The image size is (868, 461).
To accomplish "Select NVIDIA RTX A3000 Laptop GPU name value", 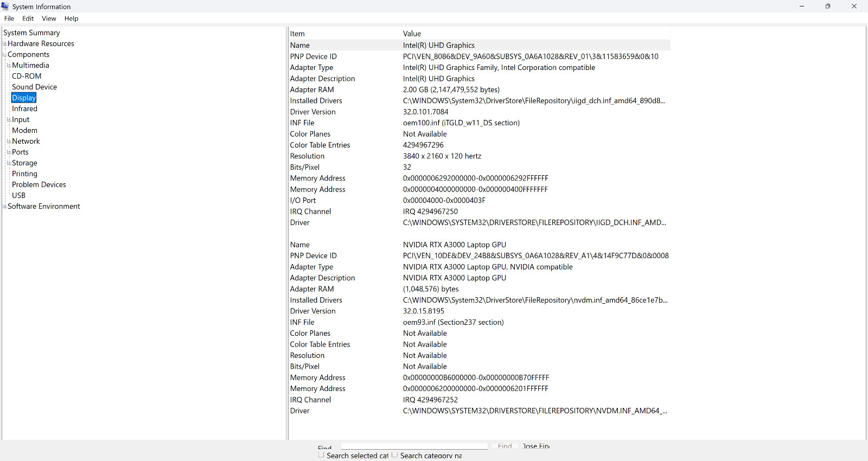I will [455, 245].
